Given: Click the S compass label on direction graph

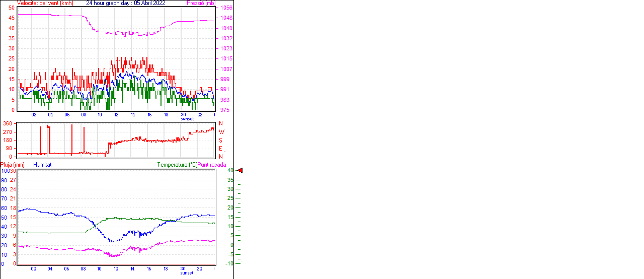Looking at the screenshot, I should click(220, 140).
